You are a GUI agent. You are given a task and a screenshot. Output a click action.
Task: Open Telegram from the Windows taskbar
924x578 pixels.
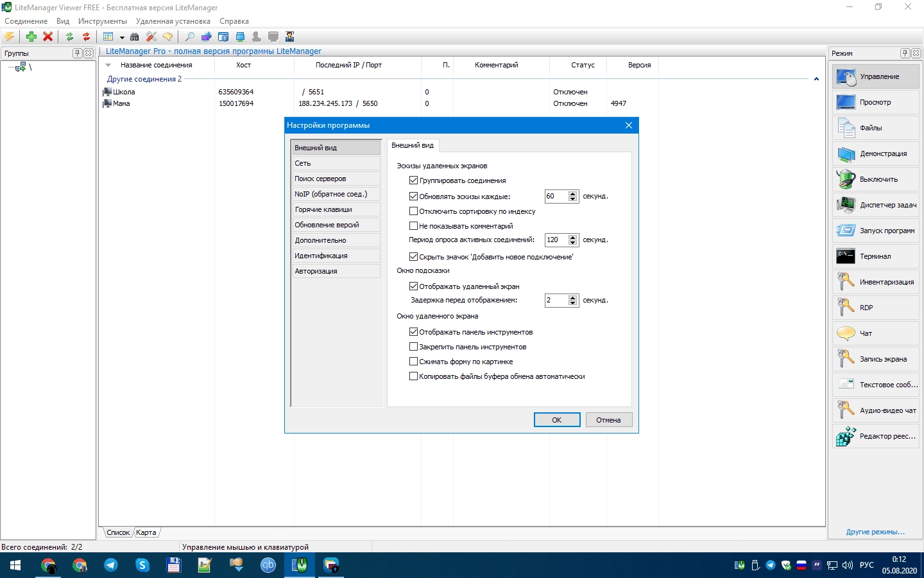click(110, 565)
